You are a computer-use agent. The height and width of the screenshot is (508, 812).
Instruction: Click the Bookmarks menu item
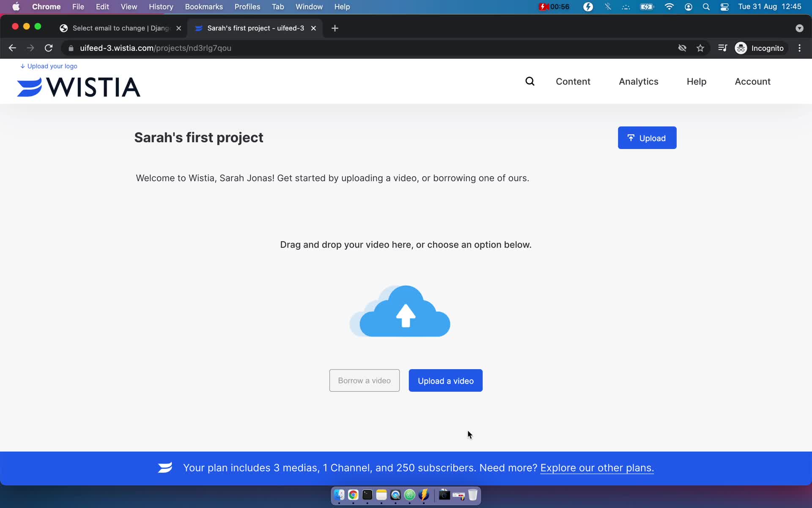coord(204,6)
